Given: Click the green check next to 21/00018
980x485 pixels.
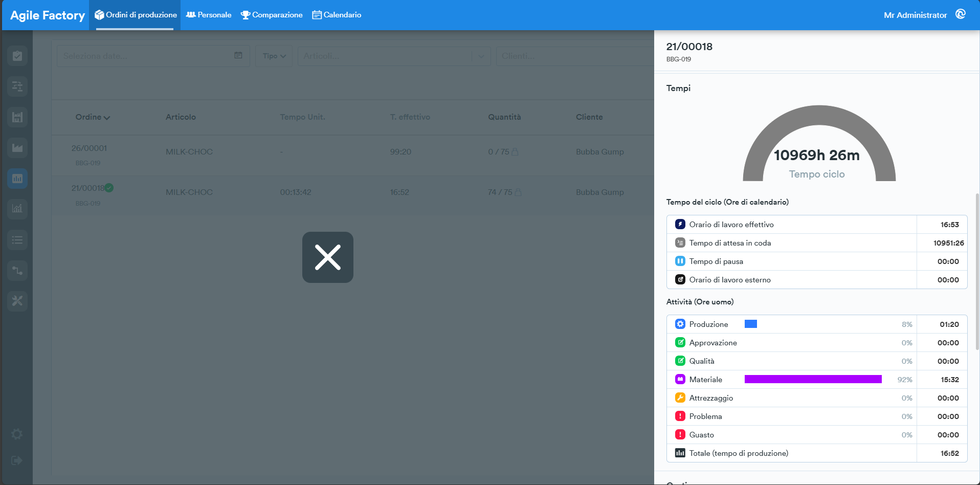Looking at the screenshot, I should coord(109,188).
